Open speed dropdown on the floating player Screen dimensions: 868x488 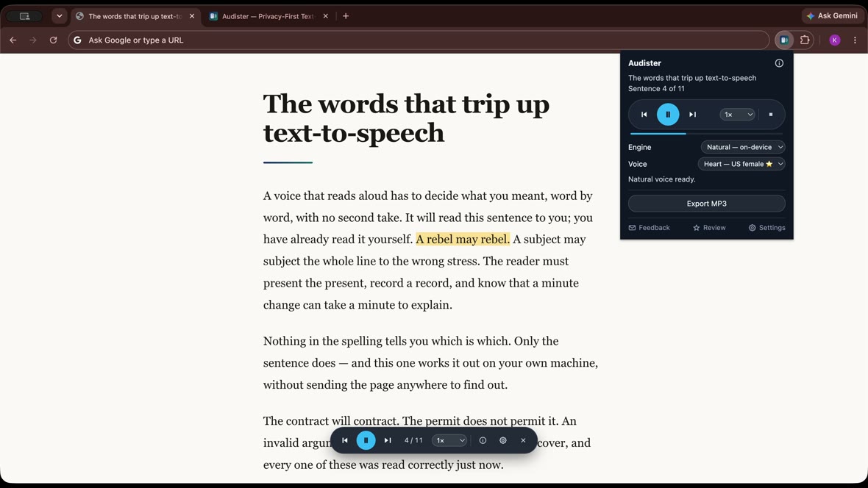449,440
